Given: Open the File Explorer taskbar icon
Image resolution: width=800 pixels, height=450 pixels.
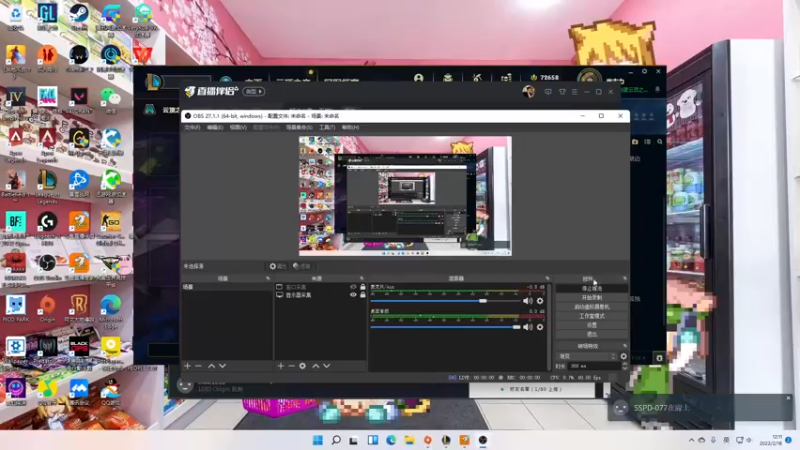Looking at the screenshot, I should [409, 440].
